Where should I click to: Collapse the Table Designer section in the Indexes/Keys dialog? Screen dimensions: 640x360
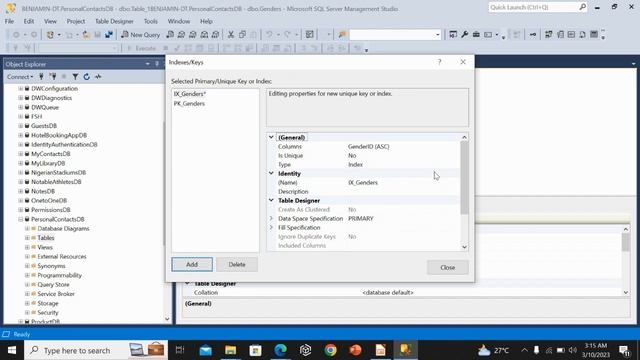click(x=271, y=200)
